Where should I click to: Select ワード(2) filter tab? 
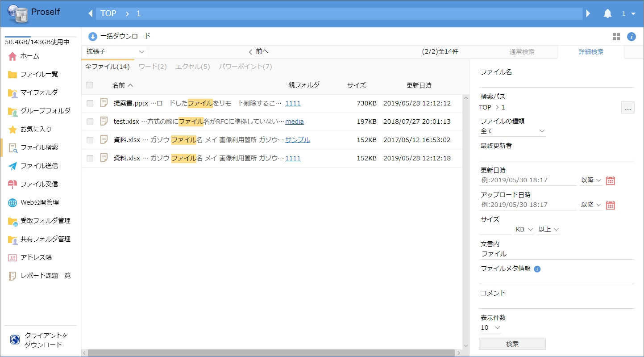point(153,67)
